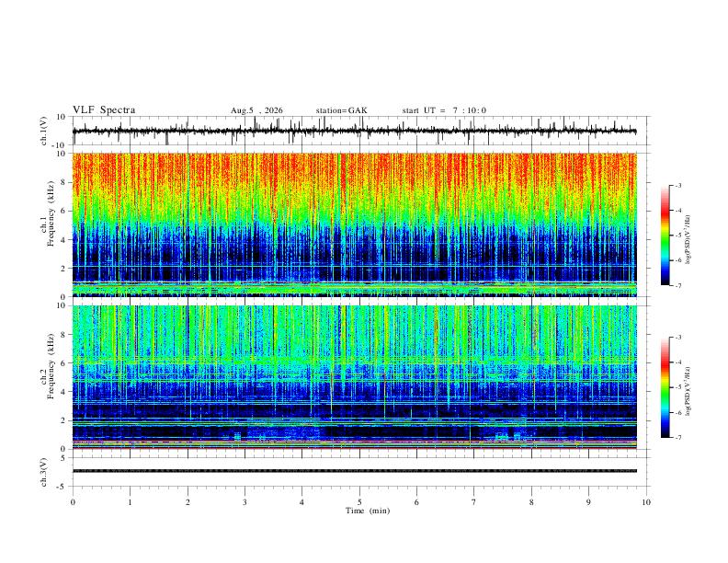
Task: Click the "2" tick on the Time axis
Action: point(188,502)
